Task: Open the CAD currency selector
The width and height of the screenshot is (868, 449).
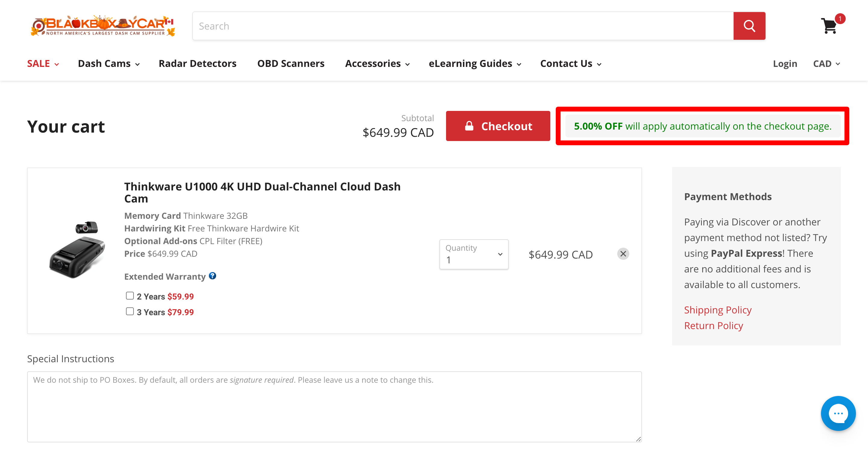Action: coord(826,64)
